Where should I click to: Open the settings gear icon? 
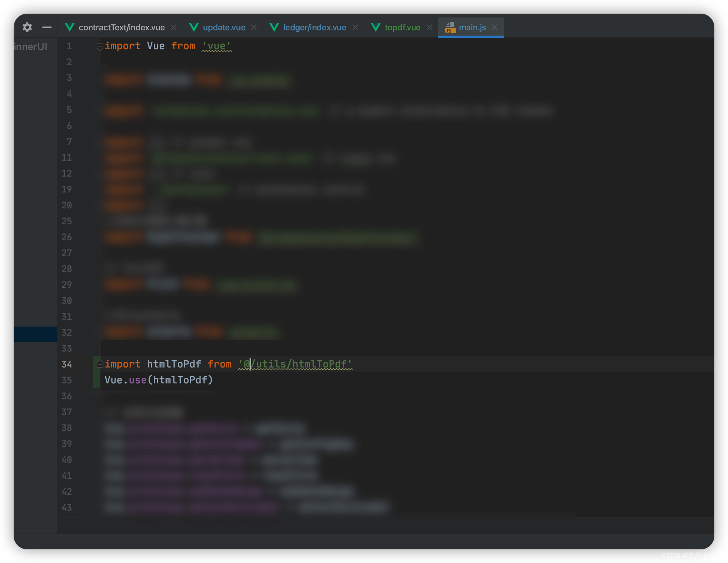27,27
